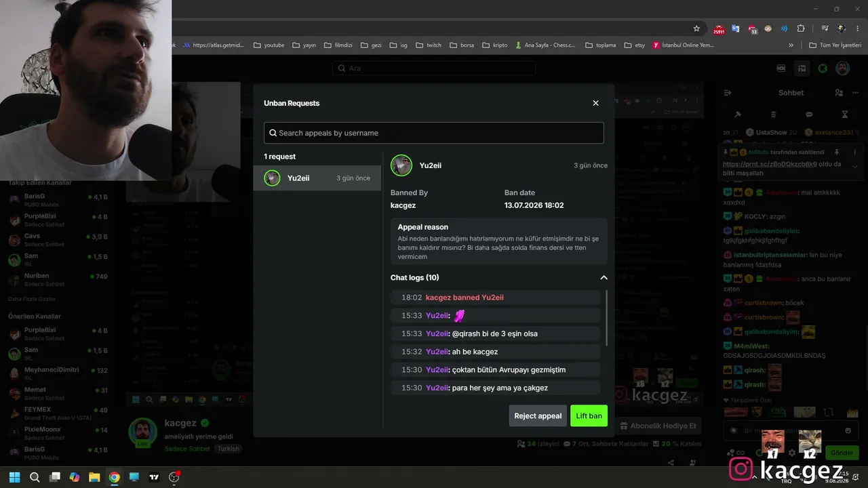Screen dimensions: 868x488
Task: Open TradingView from the taskbar
Action: [154, 477]
